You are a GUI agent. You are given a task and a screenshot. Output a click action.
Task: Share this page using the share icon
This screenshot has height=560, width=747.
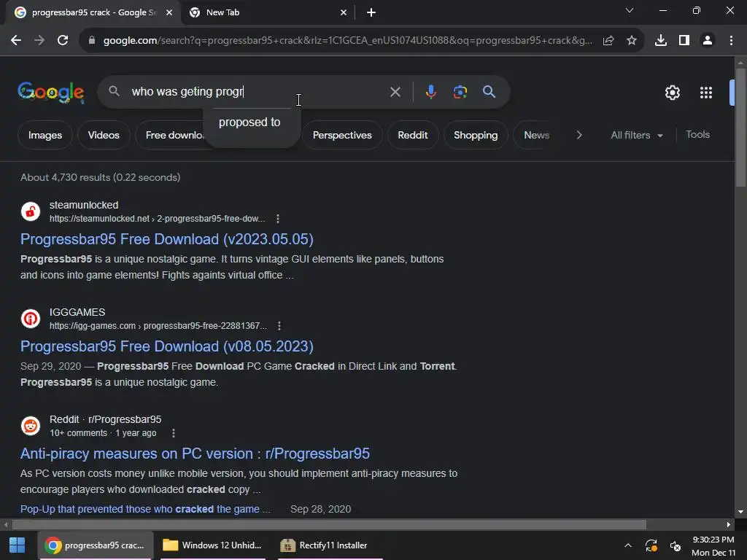click(x=608, y=41)
